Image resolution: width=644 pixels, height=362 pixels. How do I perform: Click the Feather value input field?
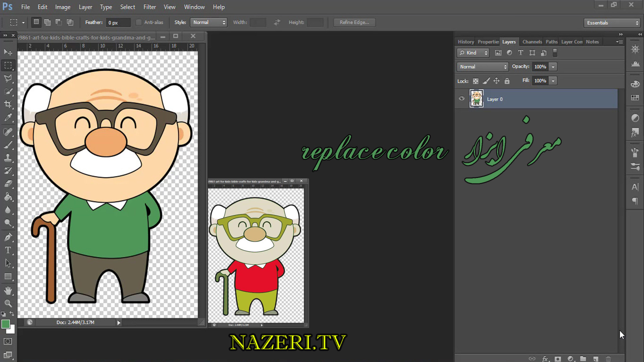[118, 22]
